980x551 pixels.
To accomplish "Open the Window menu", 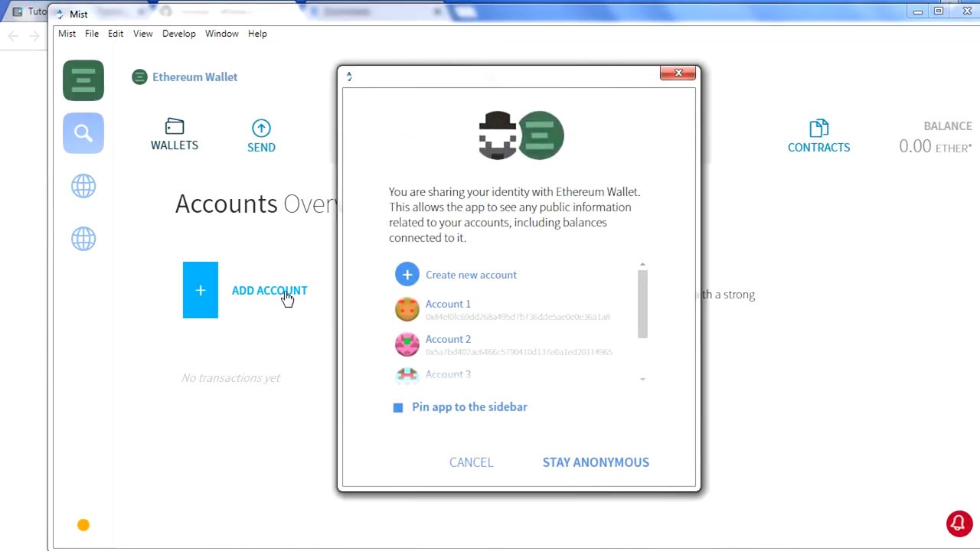I will click(x=222, y=34).
